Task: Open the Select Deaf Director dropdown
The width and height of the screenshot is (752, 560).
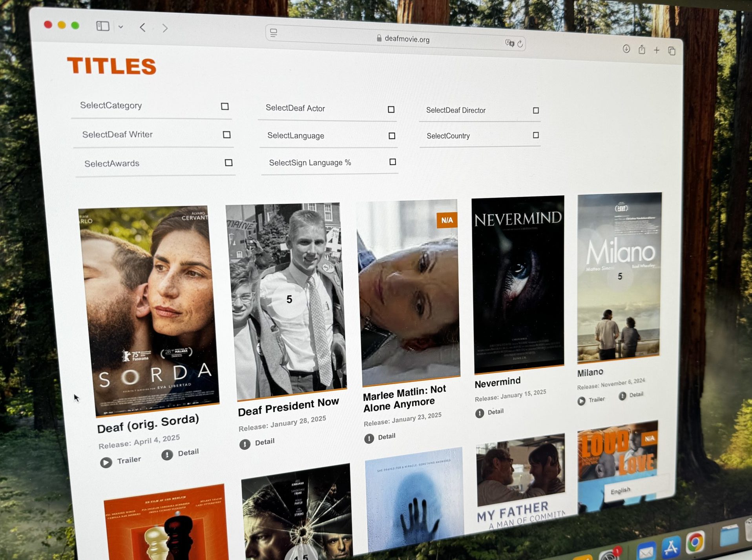Action: [480, 111]
